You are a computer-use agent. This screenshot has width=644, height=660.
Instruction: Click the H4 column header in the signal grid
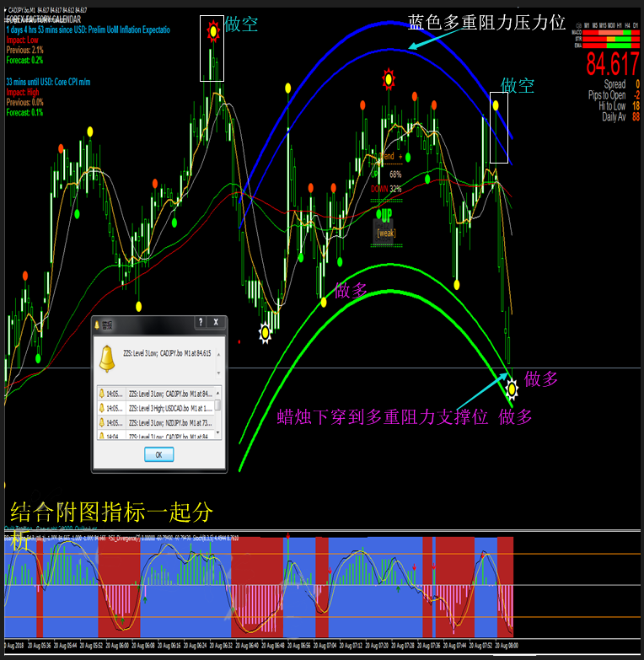click(x=627, y=25)
